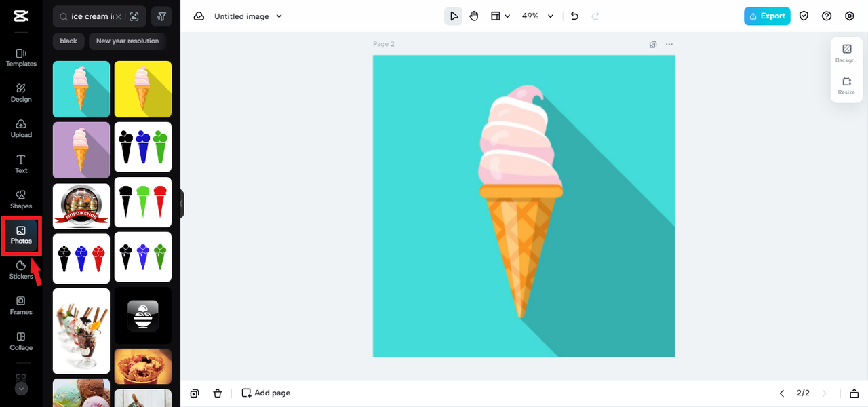868x407 pixels.
Task: Pick the purple background ice cream thumbnail
Action: point(81,150)
